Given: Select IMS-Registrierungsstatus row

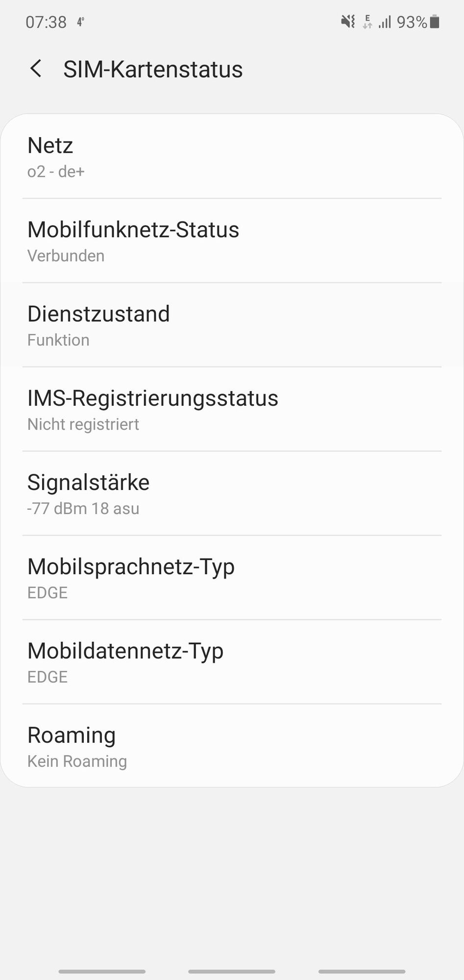Looking at the screenshot, I should click(232, 409).
